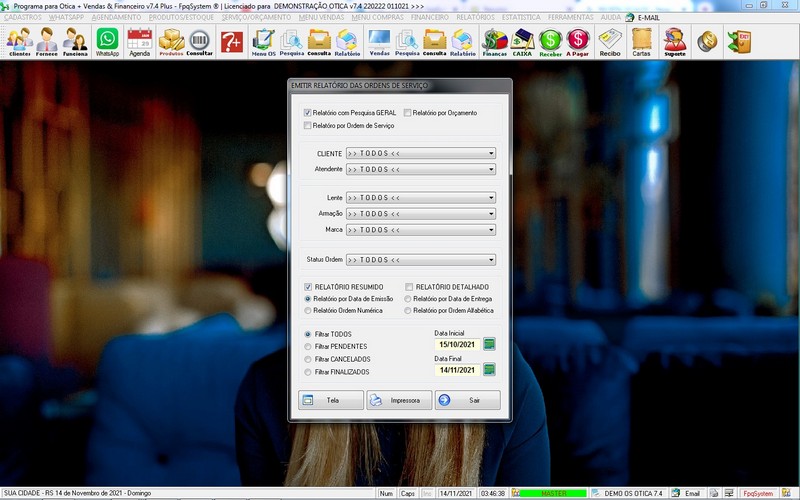800x500 pixels.
Task: Open the Vendas monitor icon
Action: tap(379, 42)
